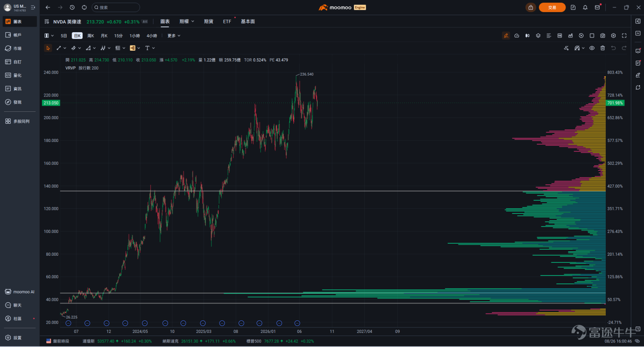The width and height of the screenshot is (644, 347).
Task: Select the volume profile VRVP tool
Action: (x=132, y=48)
